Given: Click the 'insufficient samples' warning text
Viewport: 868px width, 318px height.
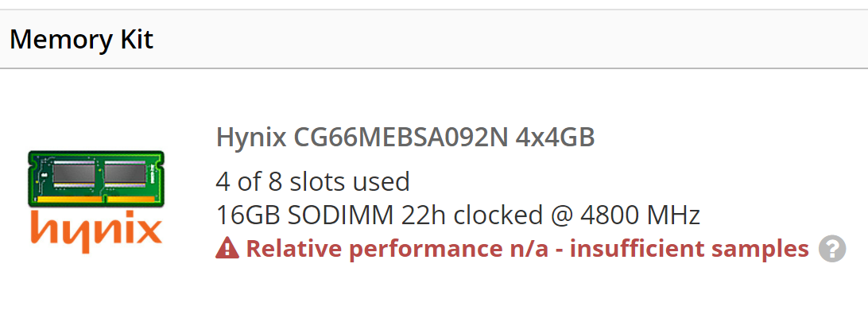Looking at the screenshot, I should click(x=689, y=249).
